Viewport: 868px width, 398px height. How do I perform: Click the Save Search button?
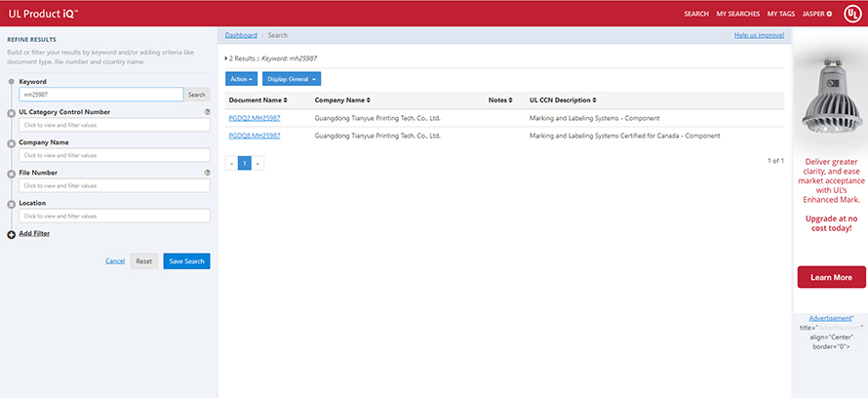186,261
